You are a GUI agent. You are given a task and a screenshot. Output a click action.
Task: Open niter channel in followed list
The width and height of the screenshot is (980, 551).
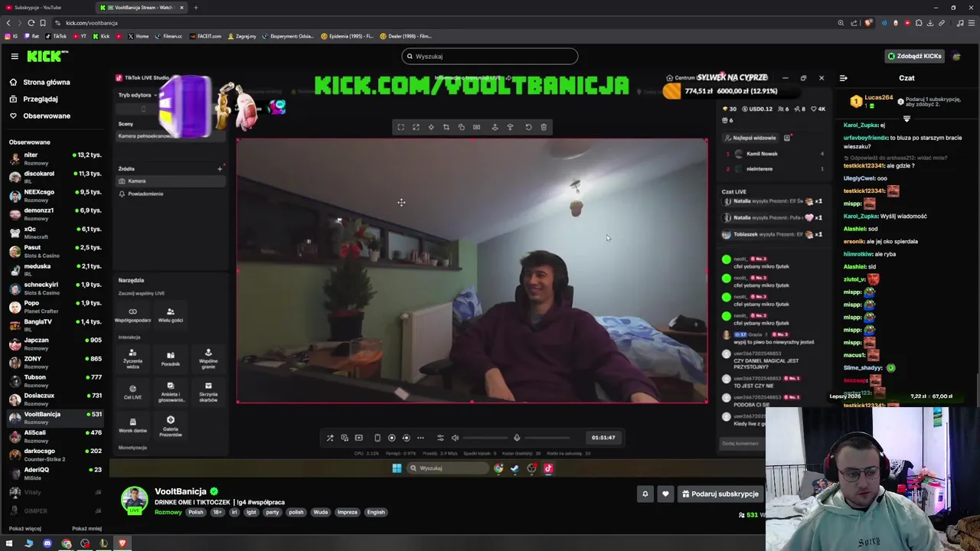(54, 158)
